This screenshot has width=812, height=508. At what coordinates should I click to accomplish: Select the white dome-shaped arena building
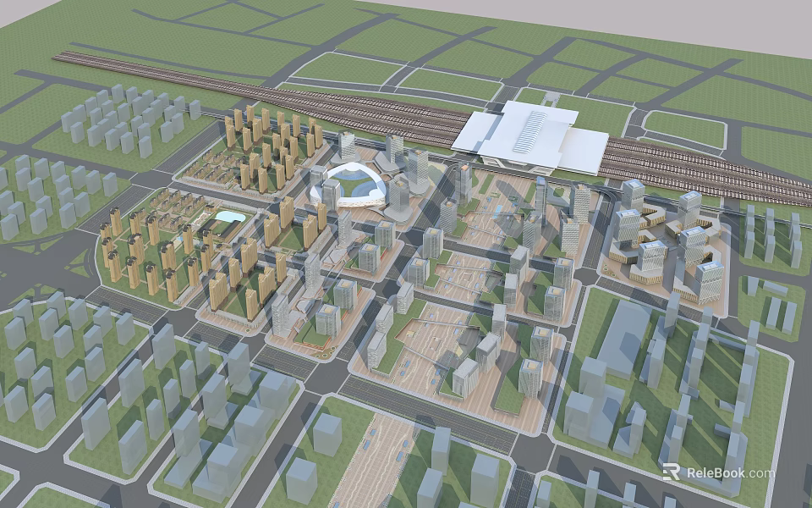coord(349,186)
